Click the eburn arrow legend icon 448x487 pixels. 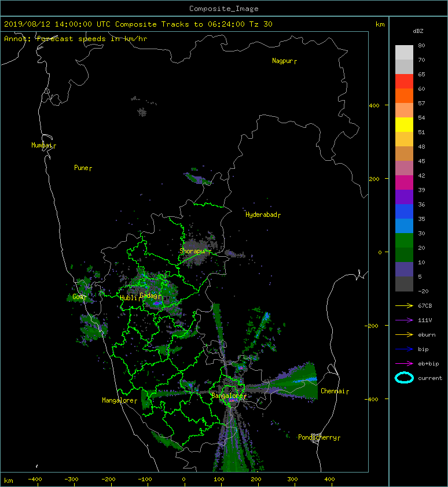pos(404,334)
